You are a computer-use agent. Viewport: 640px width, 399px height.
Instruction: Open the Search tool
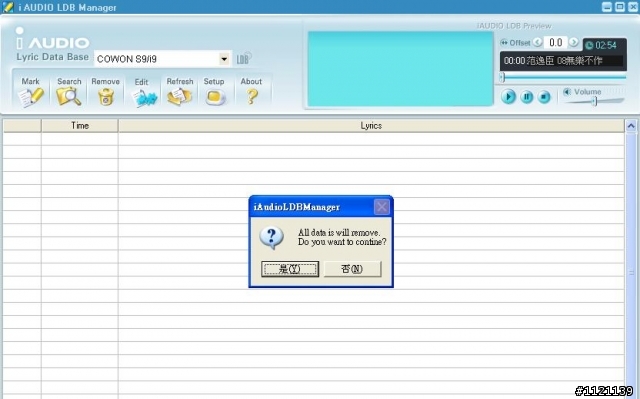tap(69, 97)
